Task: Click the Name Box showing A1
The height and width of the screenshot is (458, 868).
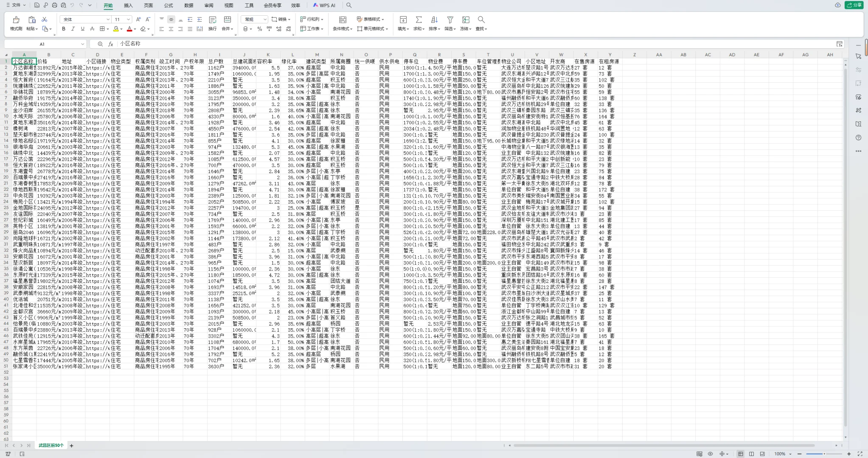Action: (42, 44)
